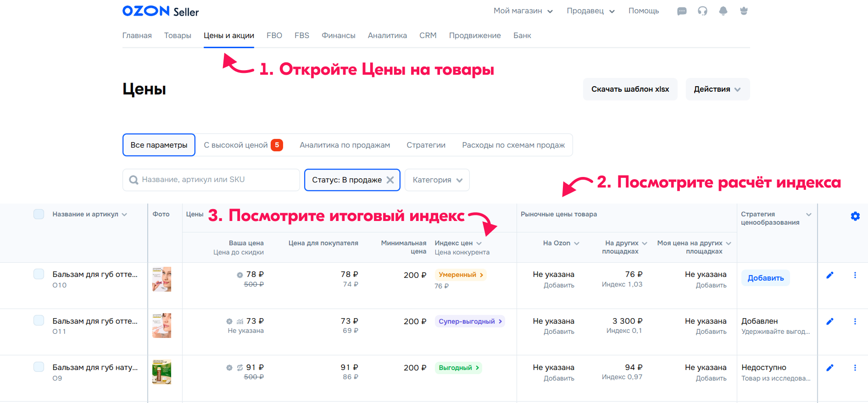
Task: Click Добавить strategy button for O10
Action: [766, 278]
